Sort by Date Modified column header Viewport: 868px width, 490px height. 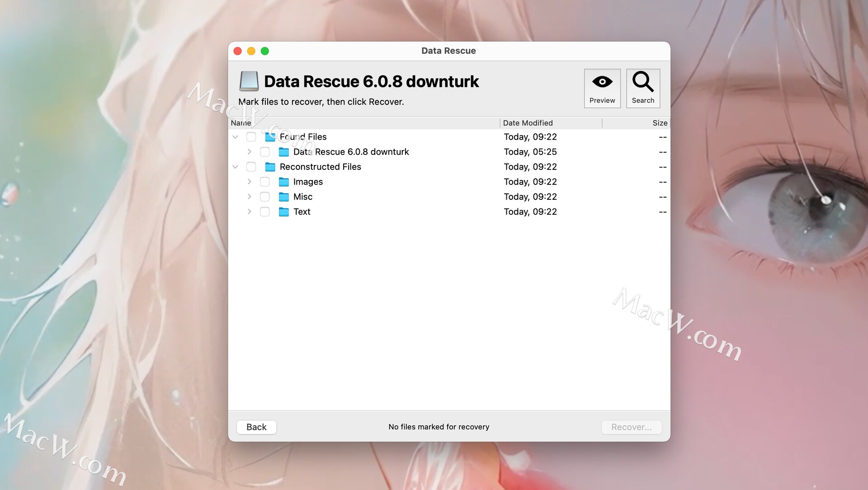click(x=528, y=123)
